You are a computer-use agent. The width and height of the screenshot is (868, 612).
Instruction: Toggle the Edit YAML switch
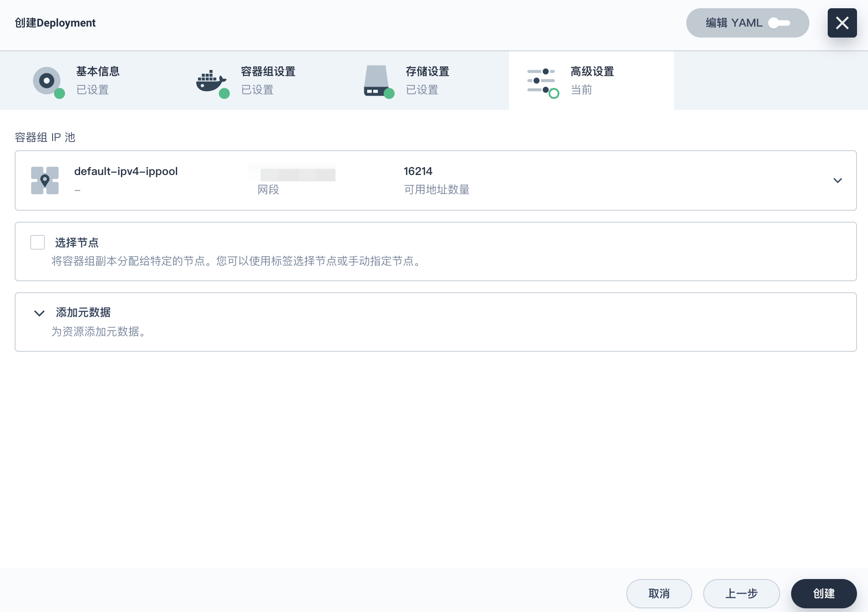point(779,23)
